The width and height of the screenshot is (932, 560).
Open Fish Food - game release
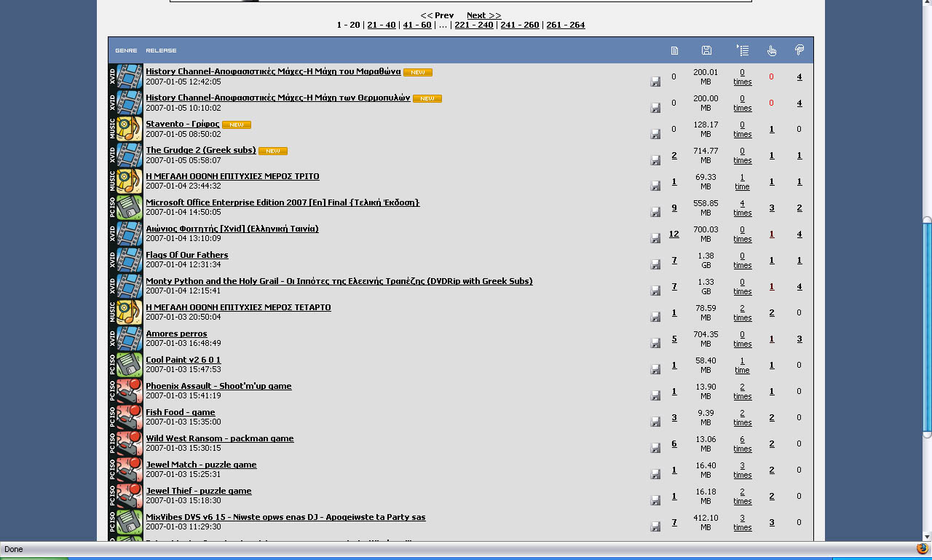pyautogui.click(x=181, y=412)
